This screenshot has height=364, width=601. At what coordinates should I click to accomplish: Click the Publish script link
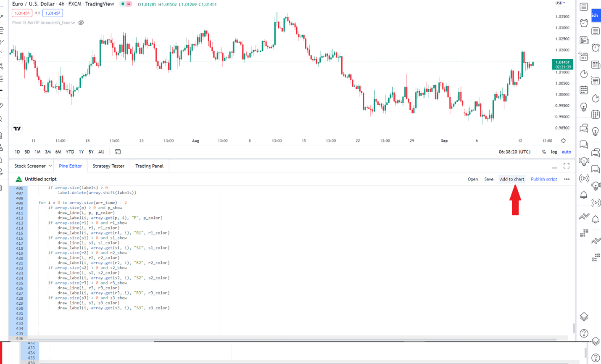543,179
